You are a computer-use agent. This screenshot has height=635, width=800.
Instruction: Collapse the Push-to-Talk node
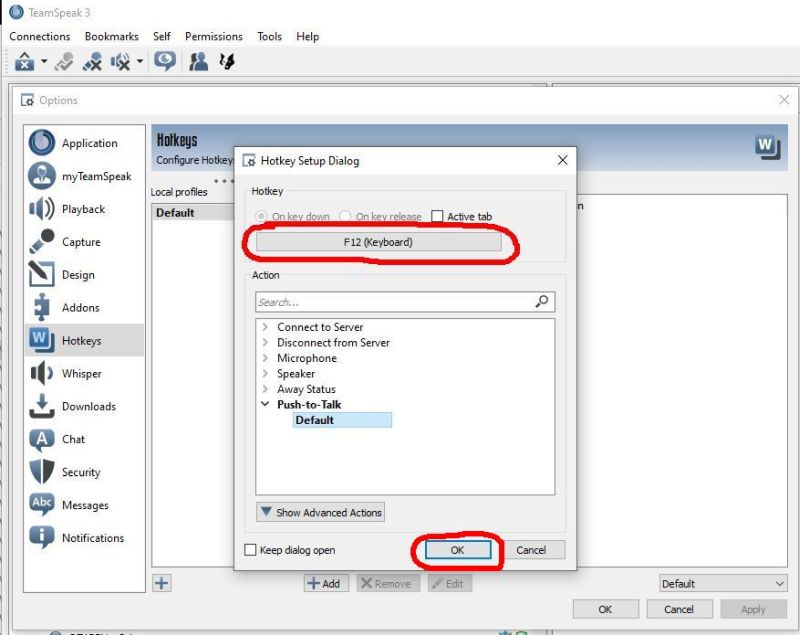pos(265,404)
